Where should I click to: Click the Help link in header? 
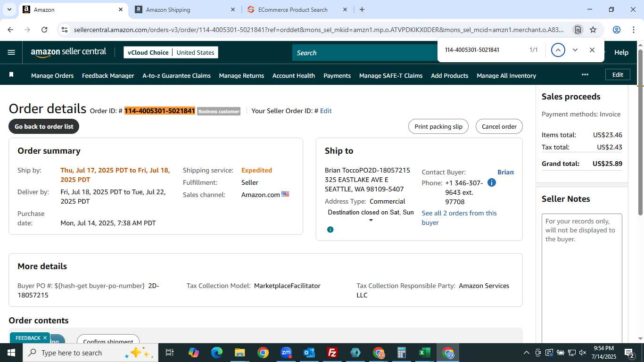coord(621,52)
